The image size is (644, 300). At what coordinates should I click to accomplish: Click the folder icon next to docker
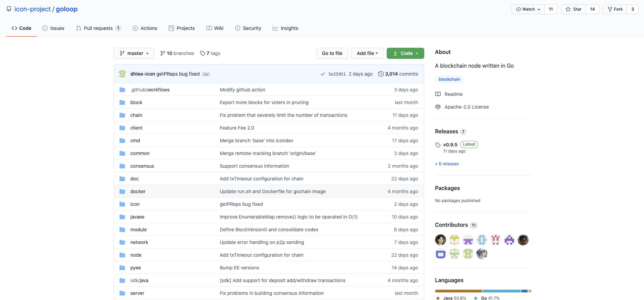122,191
